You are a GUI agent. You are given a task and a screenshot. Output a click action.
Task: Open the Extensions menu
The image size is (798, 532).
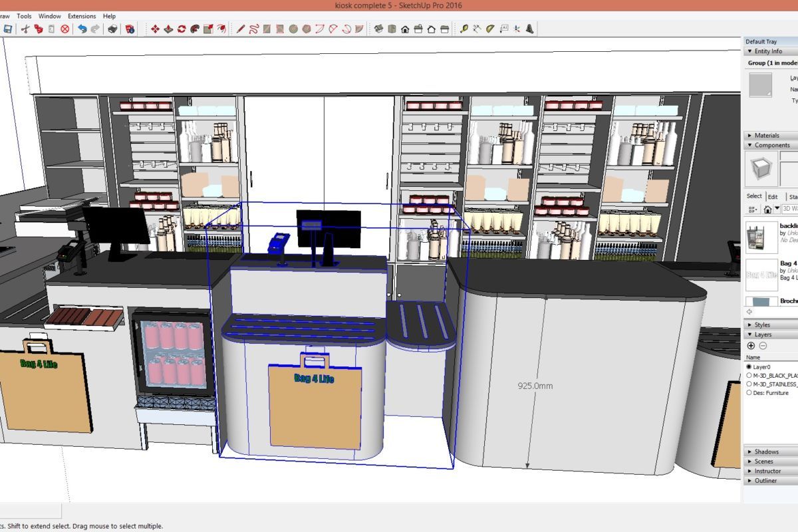tap(82, 16)
